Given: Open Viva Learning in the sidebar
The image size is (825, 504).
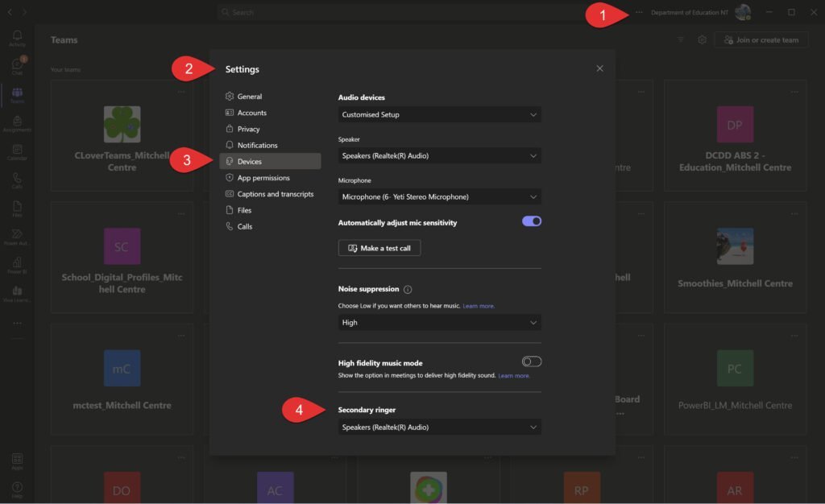Looking at the screenshot, I should 17,294.
